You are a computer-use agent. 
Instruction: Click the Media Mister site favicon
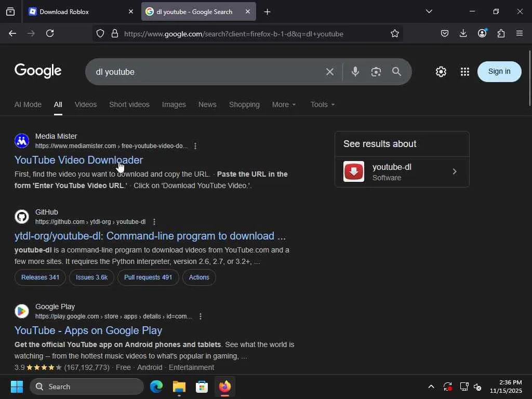[x=22, y=141]
